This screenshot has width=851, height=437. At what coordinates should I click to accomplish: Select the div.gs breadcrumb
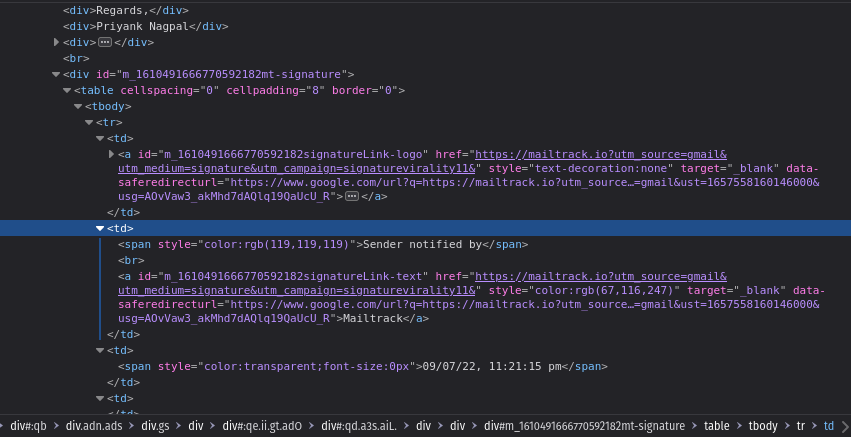tap(155, 426)
